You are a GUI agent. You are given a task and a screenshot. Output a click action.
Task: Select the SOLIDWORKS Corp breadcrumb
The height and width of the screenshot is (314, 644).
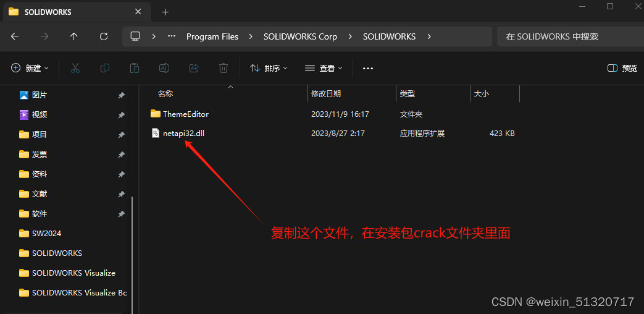(x=300, y=36)
